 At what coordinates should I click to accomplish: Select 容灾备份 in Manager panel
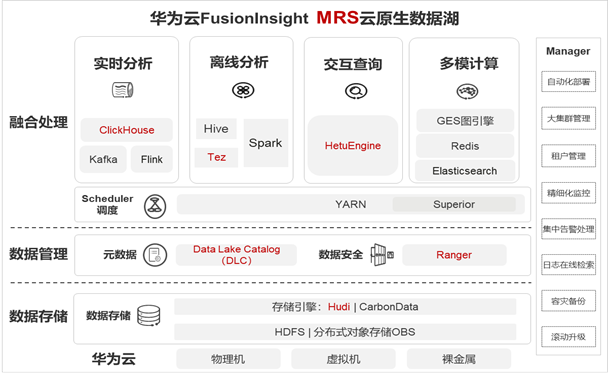(568, 301)
